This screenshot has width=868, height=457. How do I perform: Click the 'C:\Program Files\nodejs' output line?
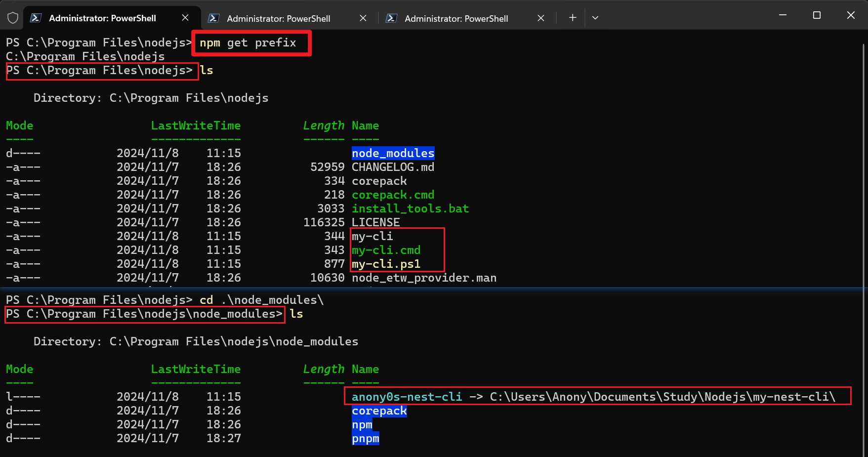pos(85,56)
